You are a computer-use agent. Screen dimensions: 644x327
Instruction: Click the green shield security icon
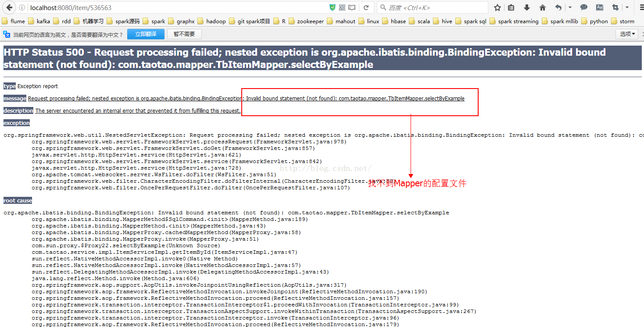[x=333, y=7]
